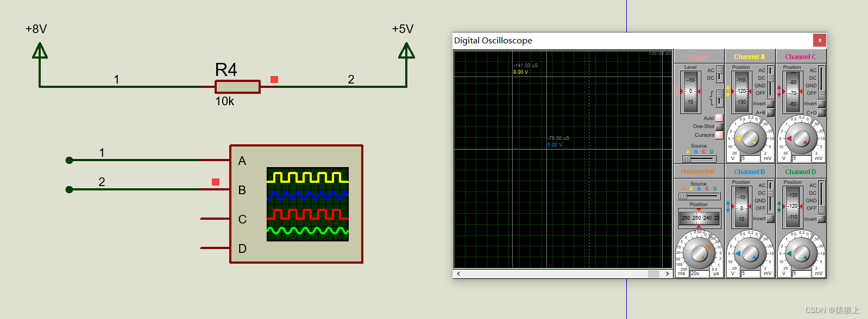Click the red probe marker near R4
868x319 pixels.
[x=274, y=80]
